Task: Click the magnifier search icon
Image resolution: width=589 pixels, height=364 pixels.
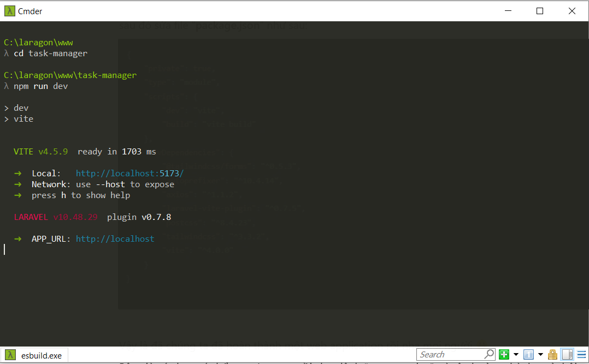Action: [489, 354]
